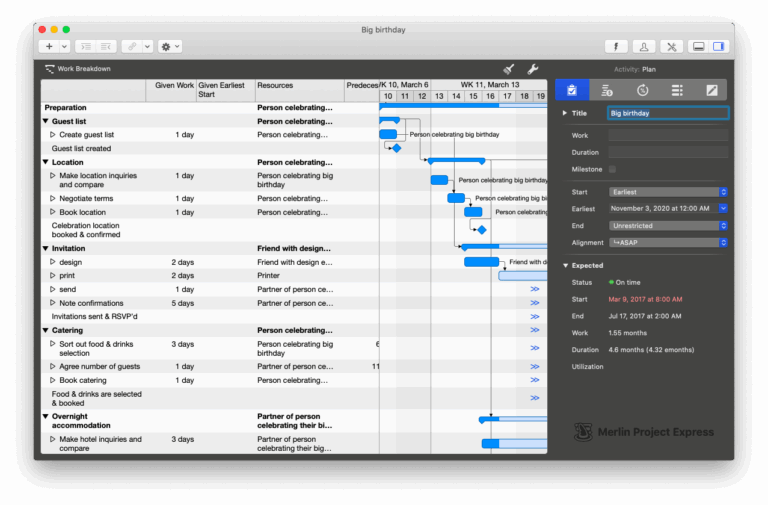Click the indent activity icon

(86, 47)
